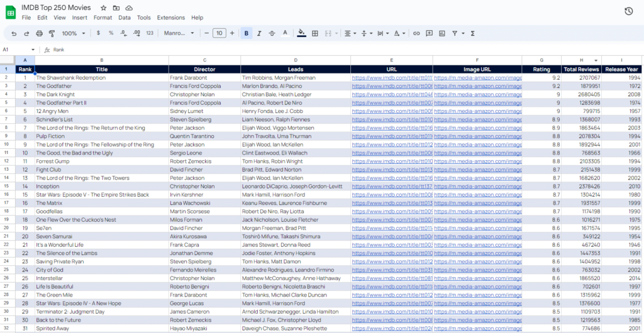Image resolution: width=644 pixels, height=333 pixels.
Task: Open Inception IMDb URL link
Action: 391,186
